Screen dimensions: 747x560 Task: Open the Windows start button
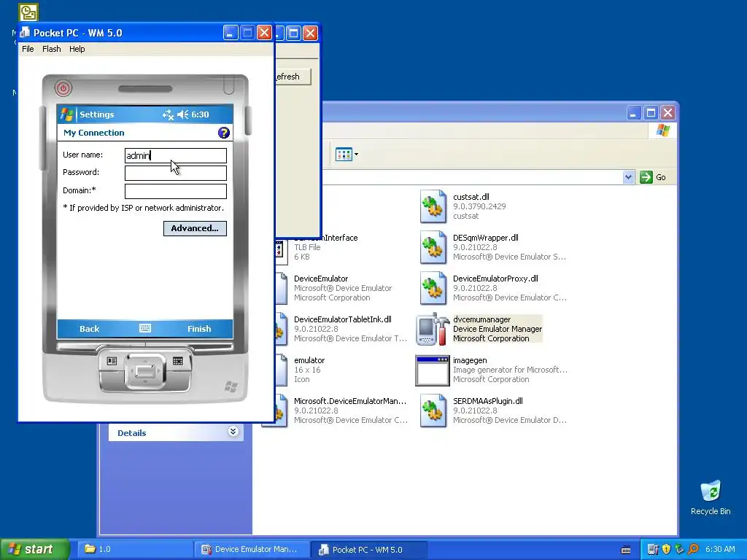(35, 549)
